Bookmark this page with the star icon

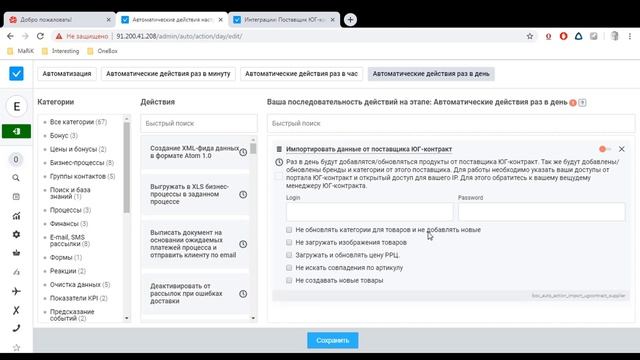pos(530,36)
